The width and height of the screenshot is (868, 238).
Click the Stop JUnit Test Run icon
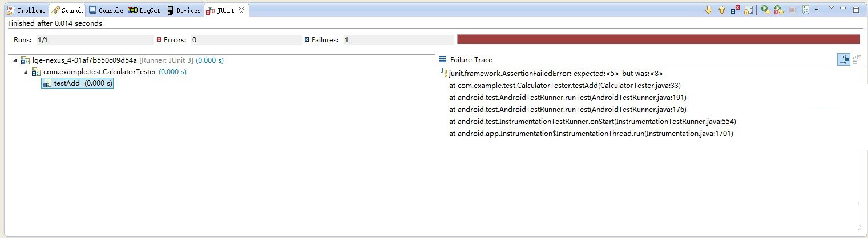click(792, 10)
